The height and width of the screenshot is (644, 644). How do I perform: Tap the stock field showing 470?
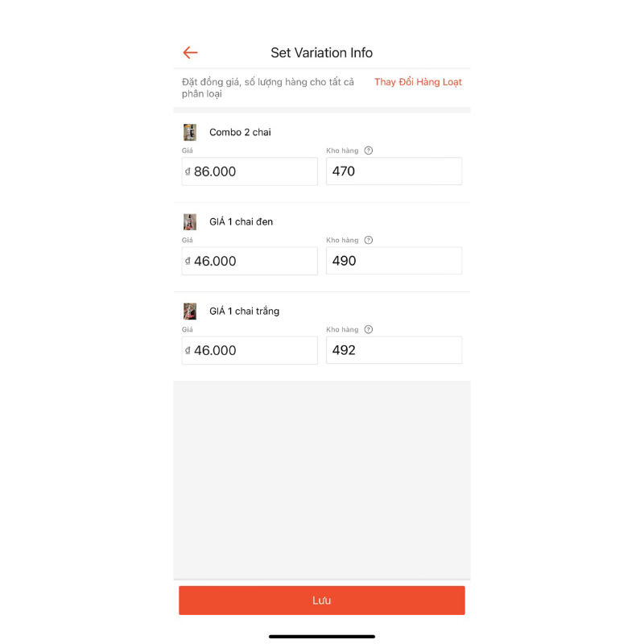click(x=394, y=171)
